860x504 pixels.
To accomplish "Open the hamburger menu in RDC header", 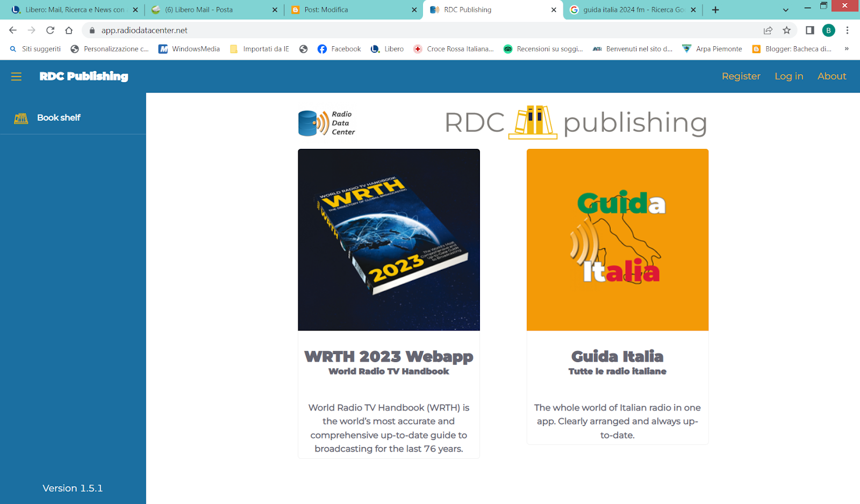I will (x=17, y=76).
